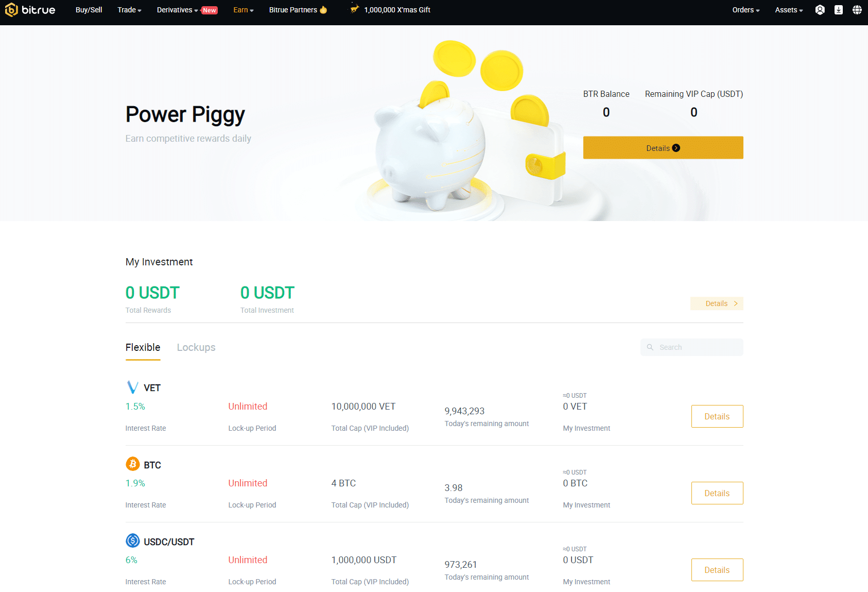Focus the Search input field

point(692,347)
